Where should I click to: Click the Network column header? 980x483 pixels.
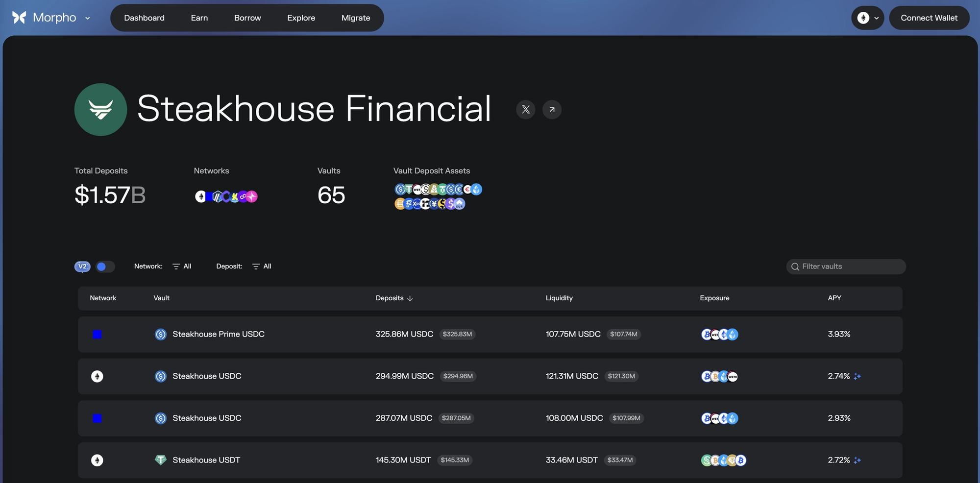coord(103,298)
